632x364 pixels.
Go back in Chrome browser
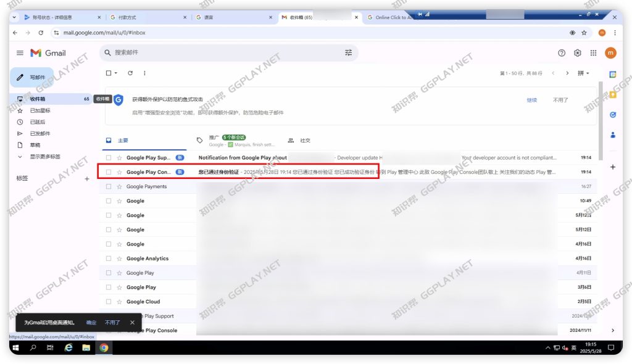pos(15,33)
